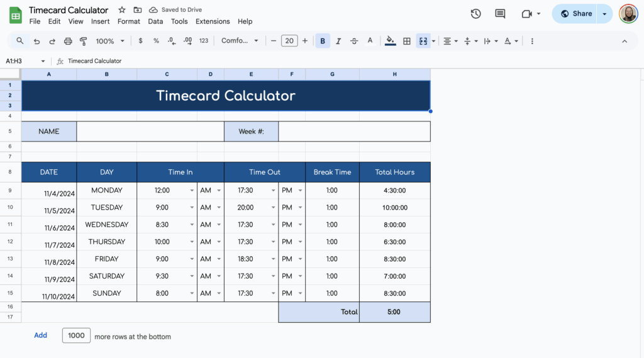Click the Add rows link
Image resolution: width=644 pixels, height=358 pixels.
click(x=40, y=335)
